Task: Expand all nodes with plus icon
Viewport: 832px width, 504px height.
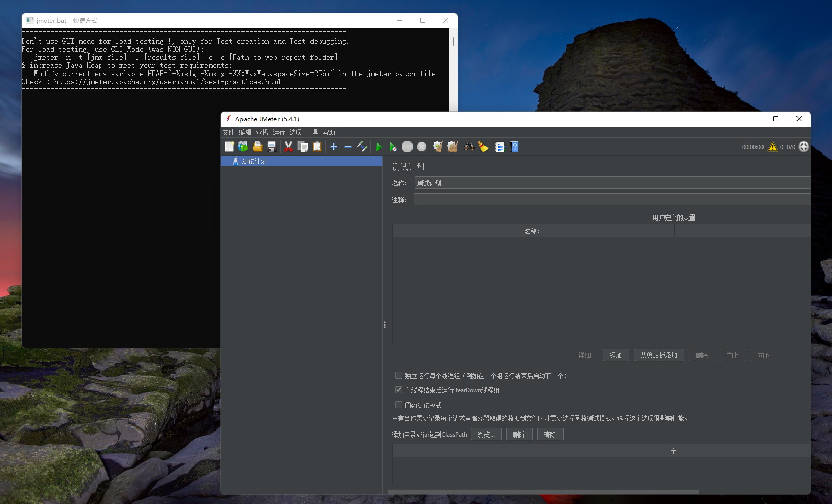Action: [x=334, y=147]
